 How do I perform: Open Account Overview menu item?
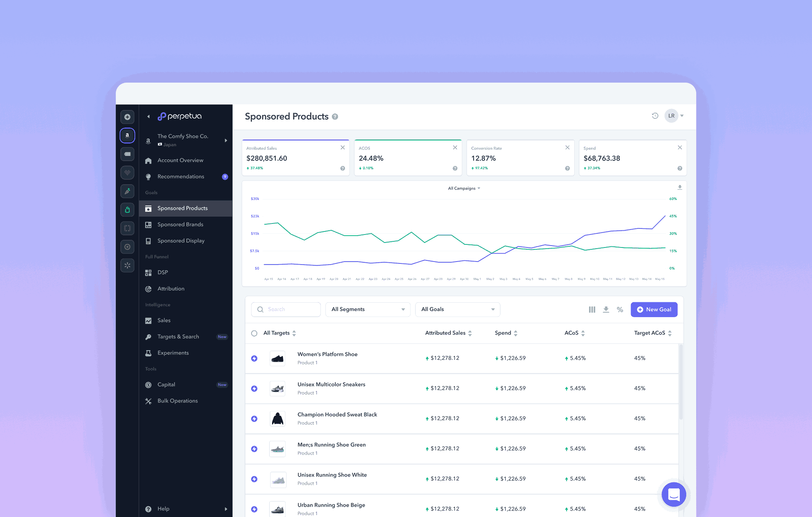pos(180,160)
